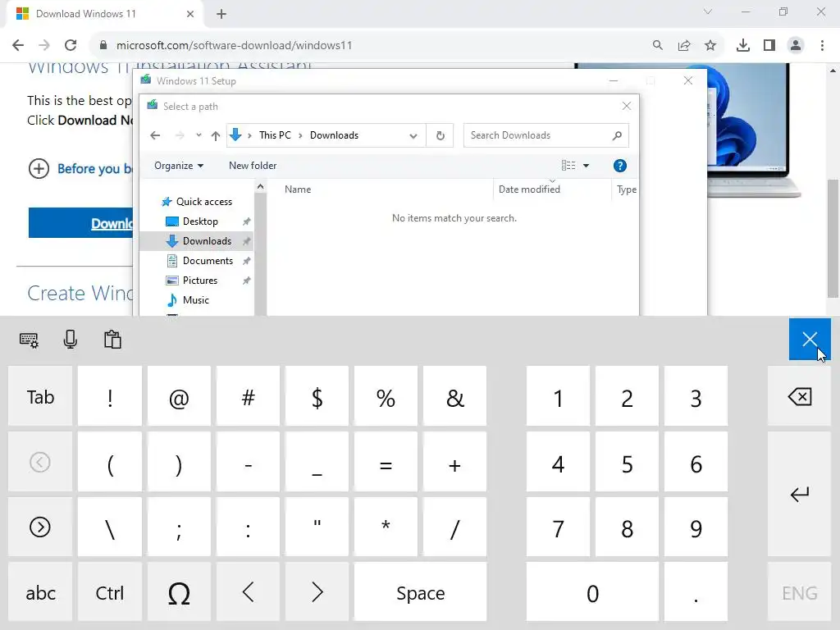The height and width of the screenshot is (630, 840).
Task: Tap the Space key
Action: tap(421, 592)
